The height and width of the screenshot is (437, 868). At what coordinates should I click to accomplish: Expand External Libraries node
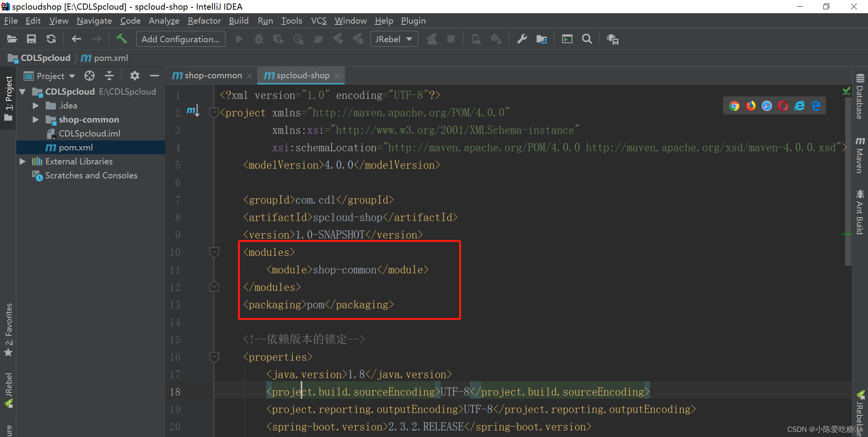click(23, 161)
